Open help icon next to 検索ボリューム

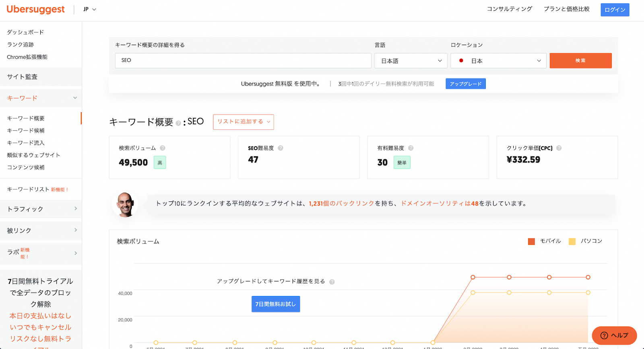coord(163,148)
